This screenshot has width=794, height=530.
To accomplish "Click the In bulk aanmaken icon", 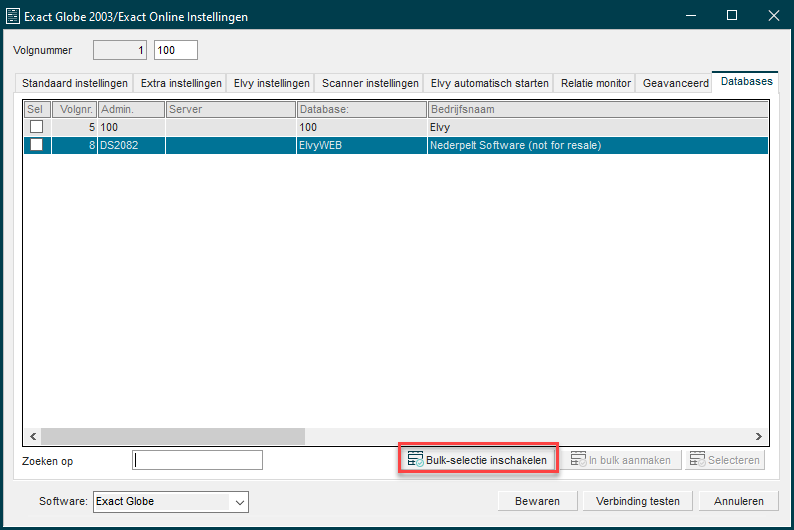I will point(578,459).
